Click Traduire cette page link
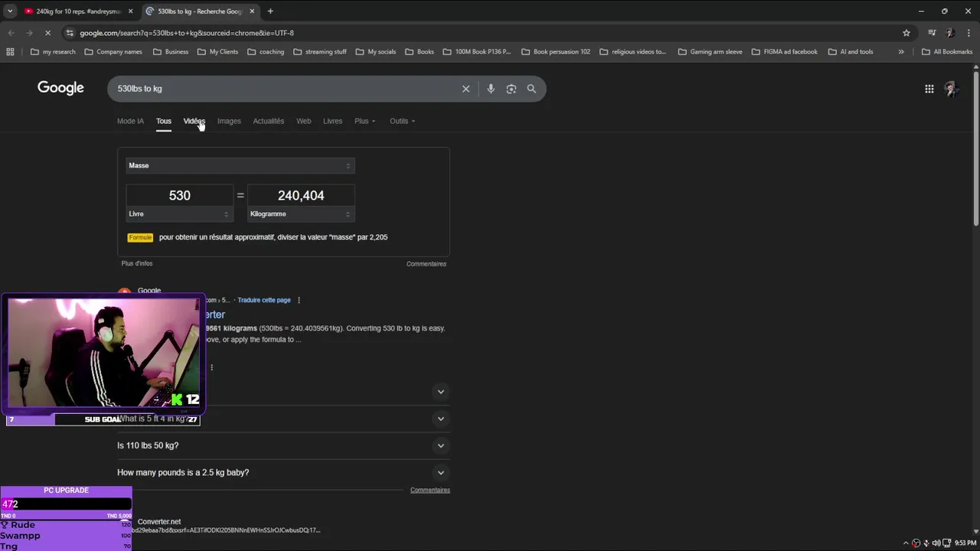The image size is (980, 551). pos(264,300)
